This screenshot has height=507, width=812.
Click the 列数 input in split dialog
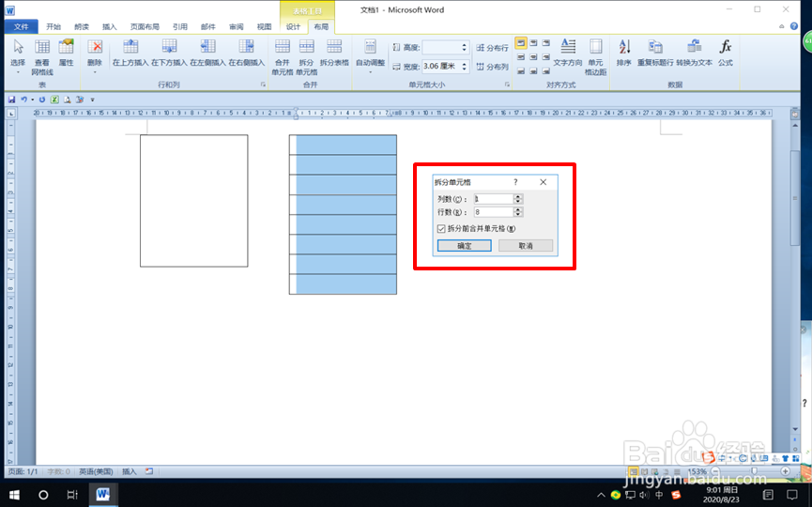point(494,199)
